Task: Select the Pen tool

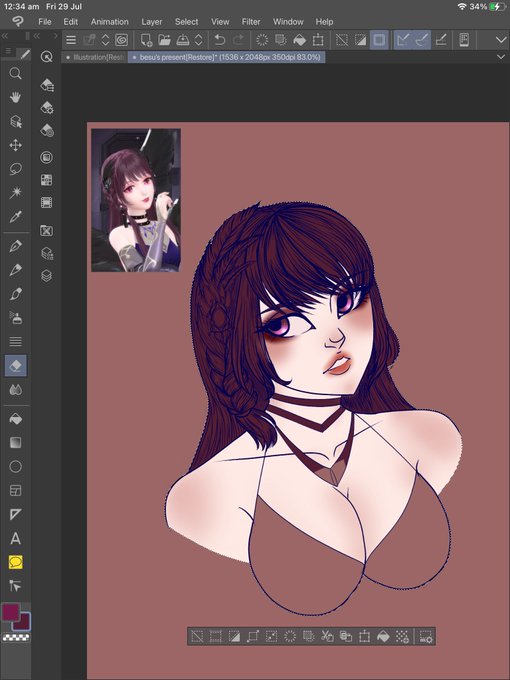Action: pos(15,246)
